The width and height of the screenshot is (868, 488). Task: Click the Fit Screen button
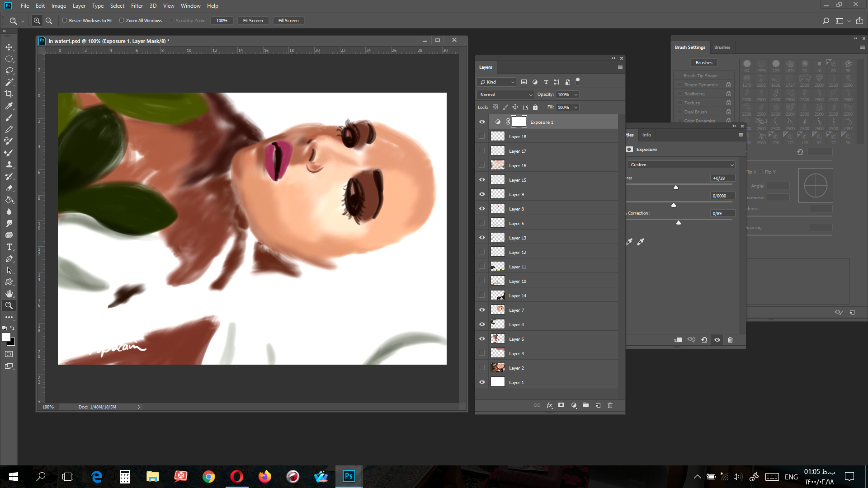point(253,21)
